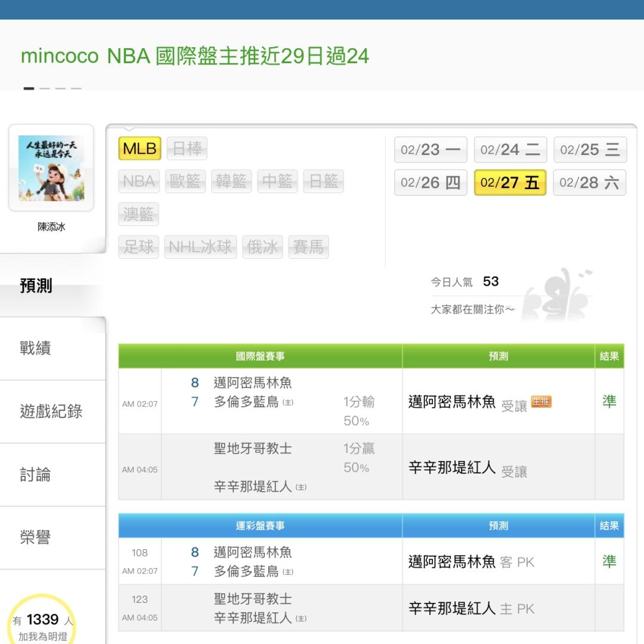
Task: Click the 陳添冰 profile avatar image
Action: (51, 168)
